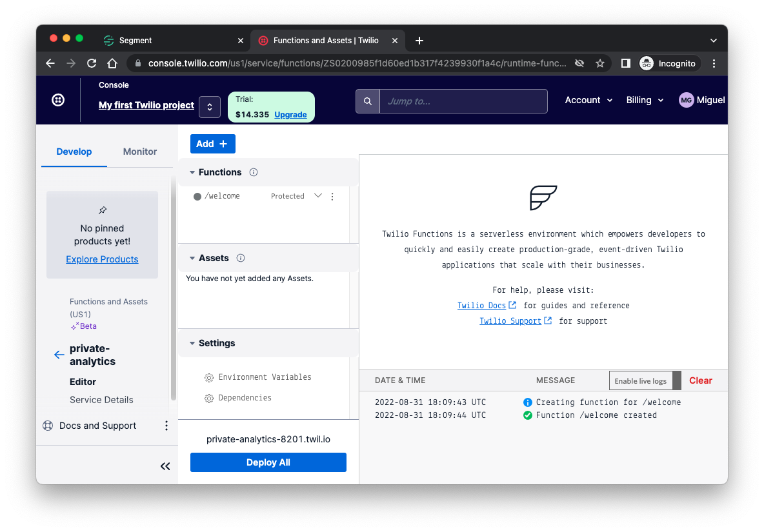Viewport: 764px width, 532px height.
Task: Reload the page
Action: [92, 63]
